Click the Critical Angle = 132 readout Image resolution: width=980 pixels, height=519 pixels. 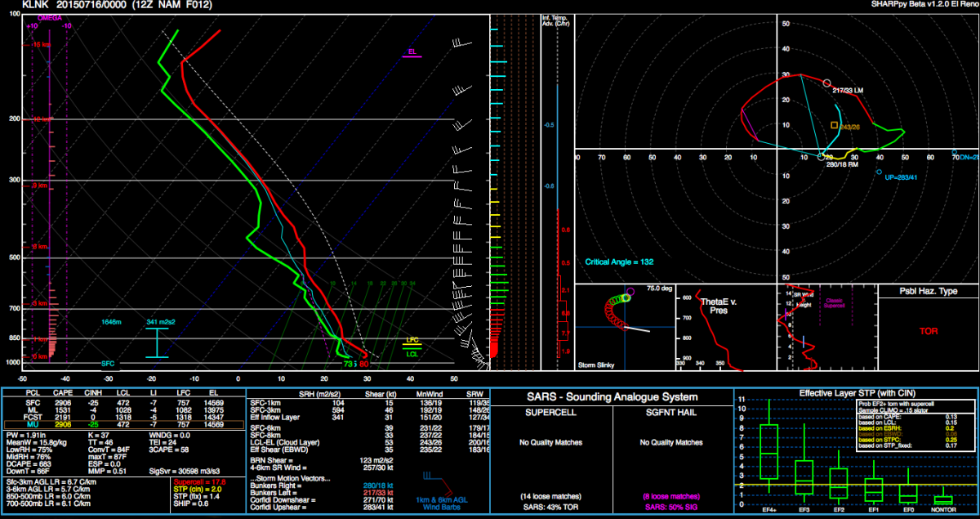620,262
